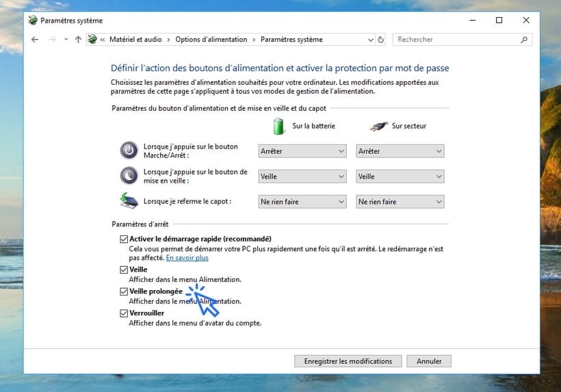Select Paramètres système breadcrumb

291,40
